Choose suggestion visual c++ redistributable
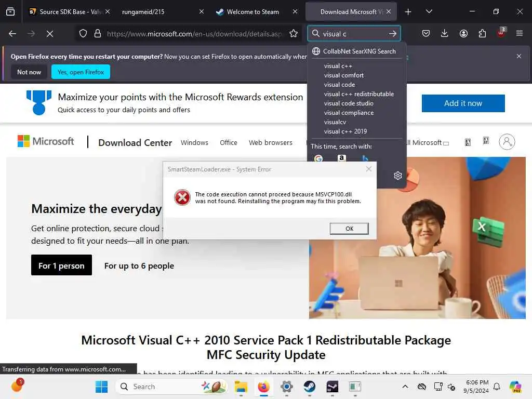The image size is (532, 399). (x=356, y=94)
